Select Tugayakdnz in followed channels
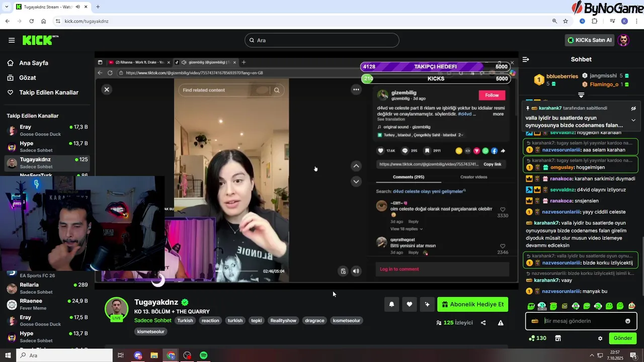The height and width of the screenshot is (362, 644). tap(47, 162)
